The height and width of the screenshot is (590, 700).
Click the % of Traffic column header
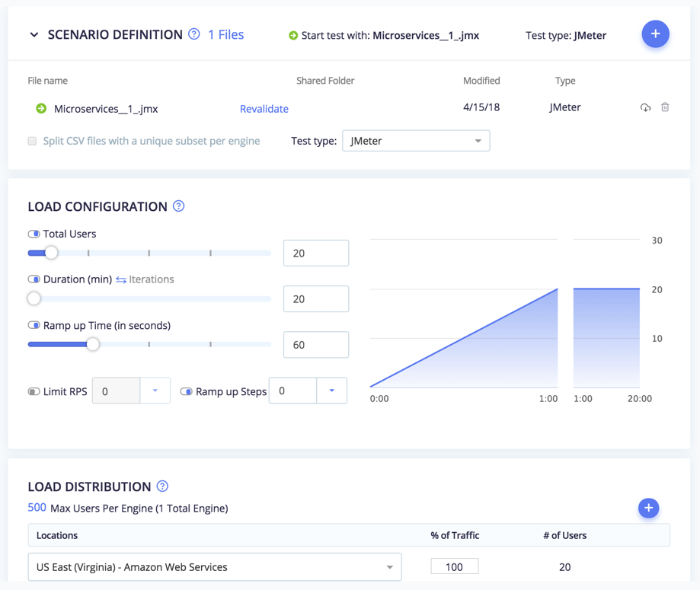click(x=455, y=535)
